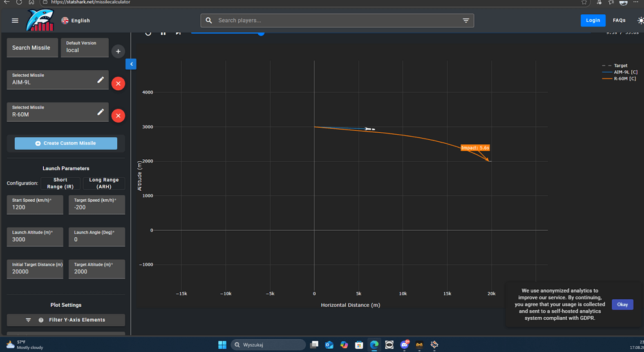Bookmark this page with the star icon
Screen dimensions: 644x352
(584, 2)
